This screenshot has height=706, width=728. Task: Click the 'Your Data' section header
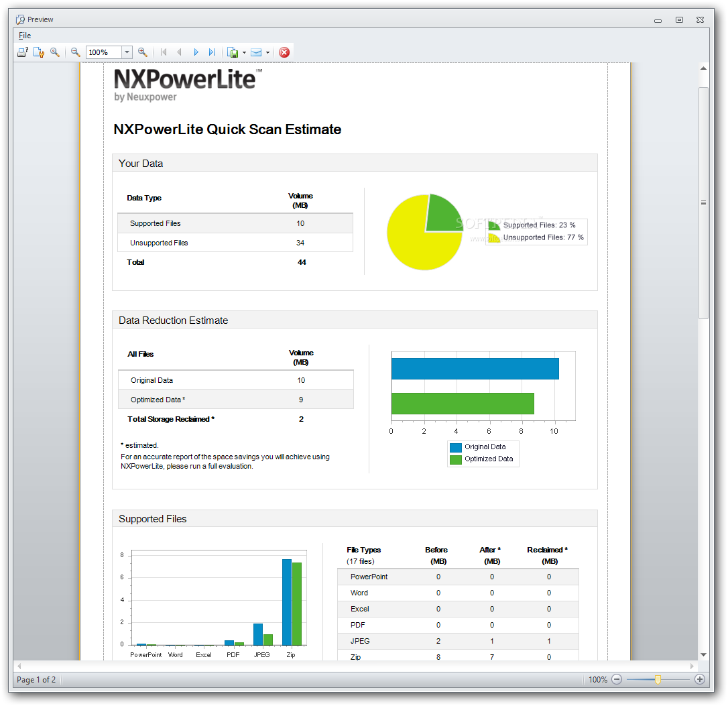(355, 163)
